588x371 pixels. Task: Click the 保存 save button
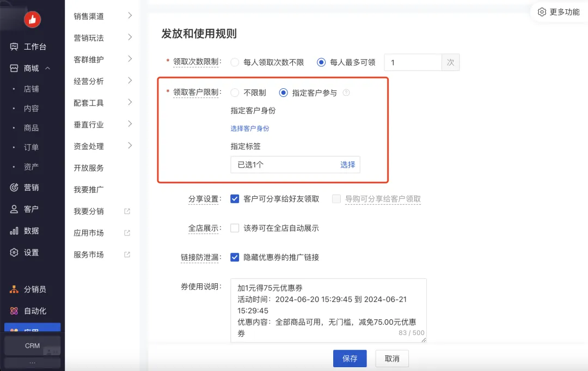point(350,358)
